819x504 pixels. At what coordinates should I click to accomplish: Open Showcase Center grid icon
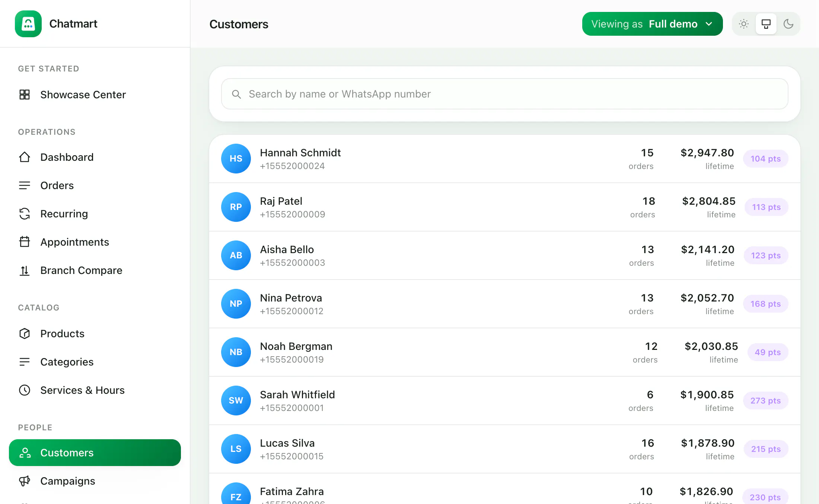[25, 95]
